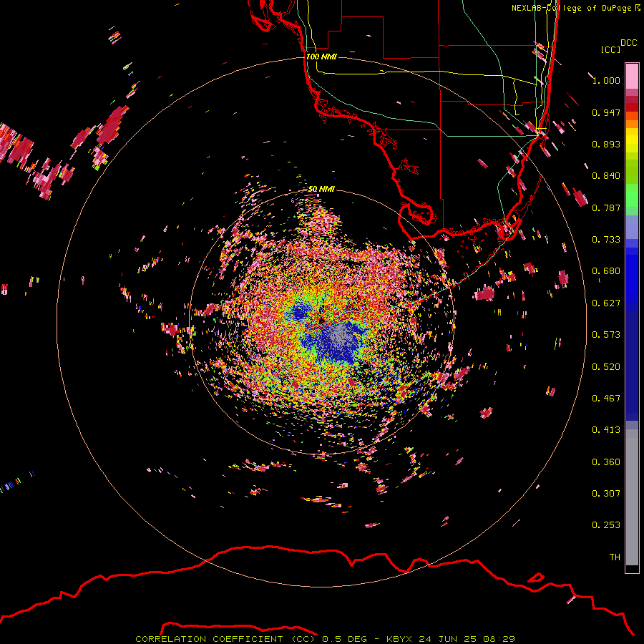This screenshot has width=644, height=644.
Task: Click the 0.627 color scale value
Action: (606, 303)
